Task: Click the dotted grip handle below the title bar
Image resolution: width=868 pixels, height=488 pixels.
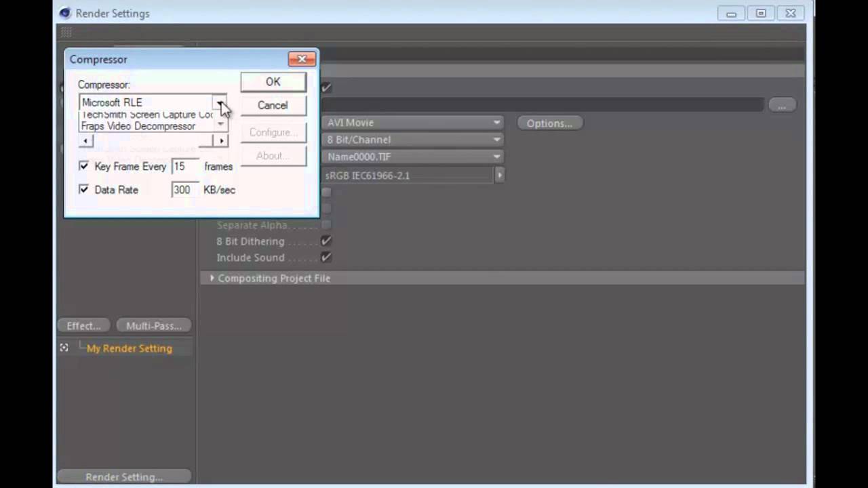Action: (x=66, y=32)
